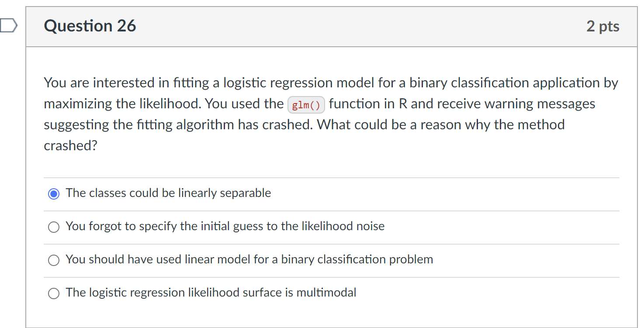
Task: Select 'You should have used linear model' option
Action: click(x=53, y=260)
